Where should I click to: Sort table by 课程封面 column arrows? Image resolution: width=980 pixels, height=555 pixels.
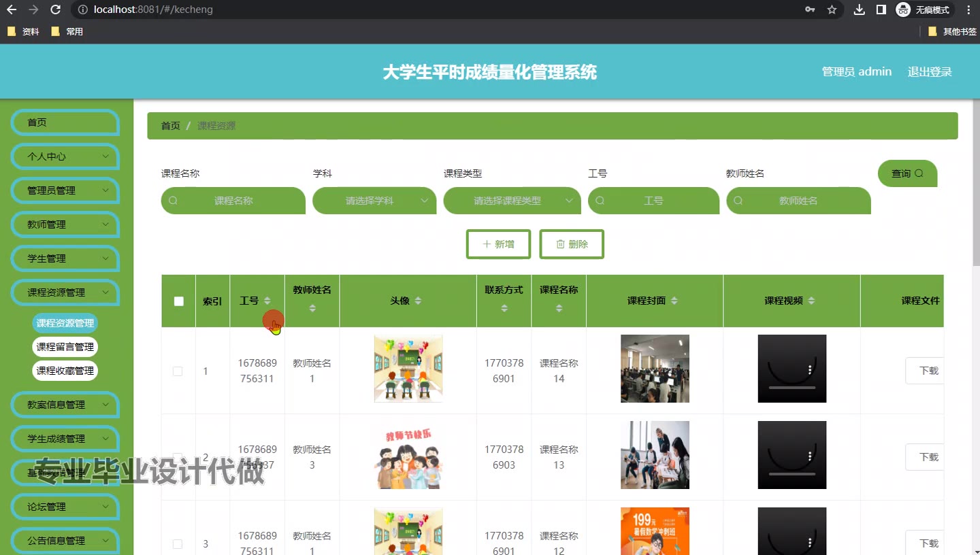(x=674, y=301)
